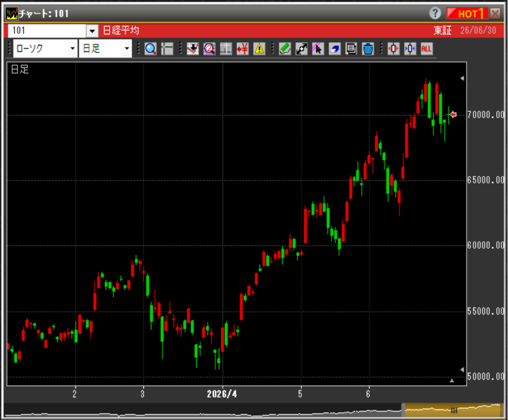This screenshot has height=420, width=508.
Task: Click the 70000.00 price axis label
Action: tap(486, 115)
